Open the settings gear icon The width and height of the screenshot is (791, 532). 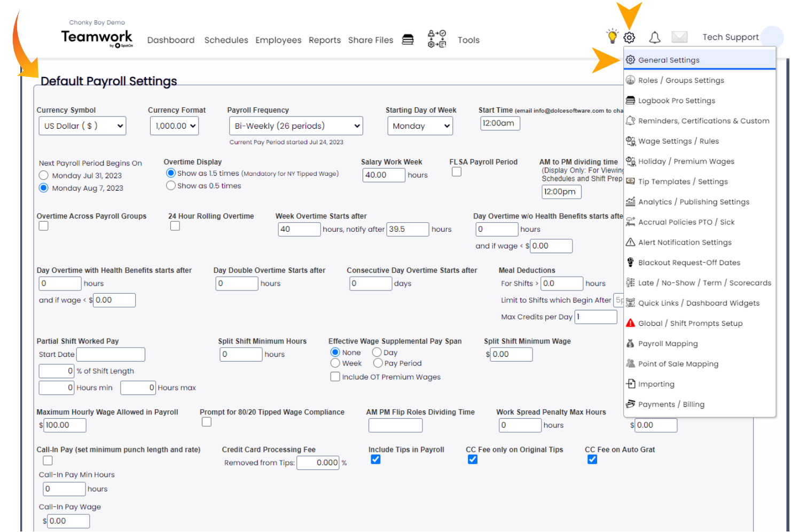(x=629, y=37)
